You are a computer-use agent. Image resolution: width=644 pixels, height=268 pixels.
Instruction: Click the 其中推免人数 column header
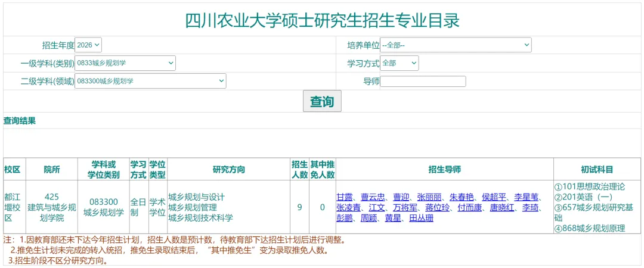click(x=323, y=170)
